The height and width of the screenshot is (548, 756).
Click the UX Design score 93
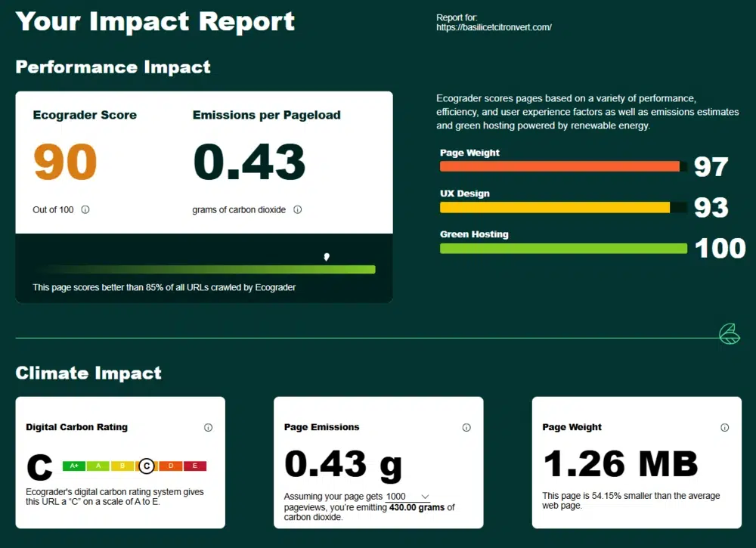click(711, 208)
